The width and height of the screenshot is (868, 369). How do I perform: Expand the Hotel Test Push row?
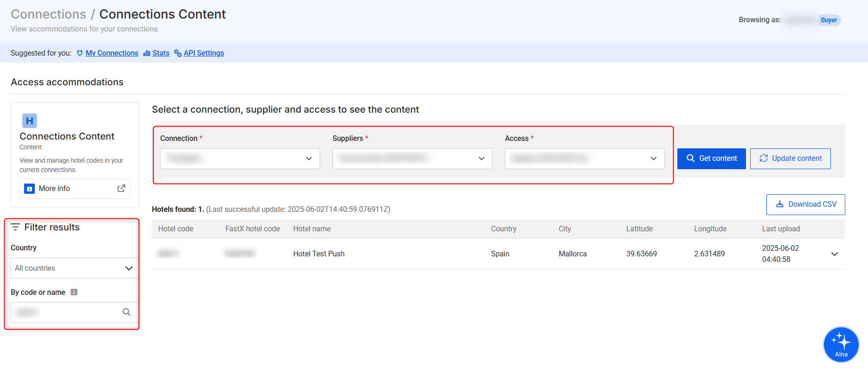(x=834, y=254)
